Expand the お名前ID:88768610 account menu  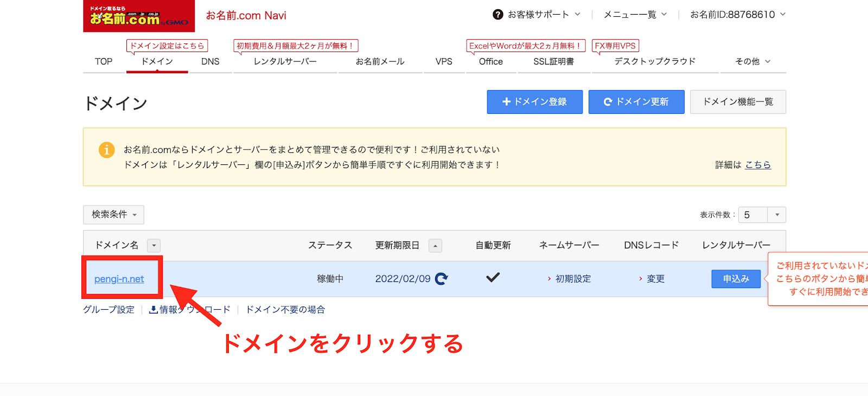738,15
